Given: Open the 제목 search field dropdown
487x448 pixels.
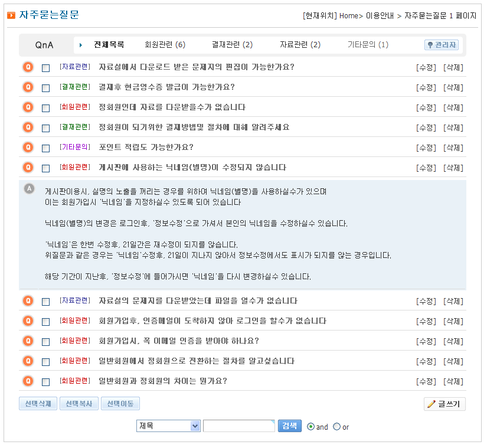Looking at the screenshot, I should click(x=169, y=426).
